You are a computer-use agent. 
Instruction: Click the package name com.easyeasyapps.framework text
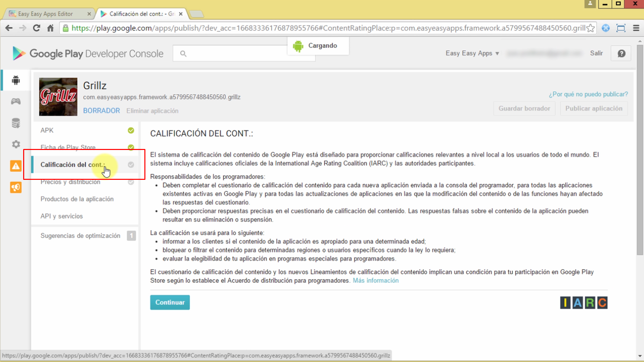pos(162,97)
